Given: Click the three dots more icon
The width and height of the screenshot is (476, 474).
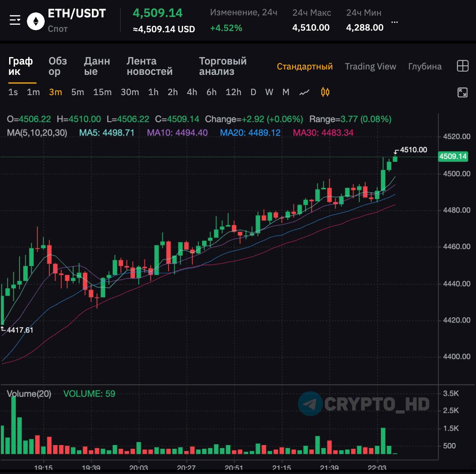Looking at the screenshot, I should pyautogui.click(x=394, y=22).
